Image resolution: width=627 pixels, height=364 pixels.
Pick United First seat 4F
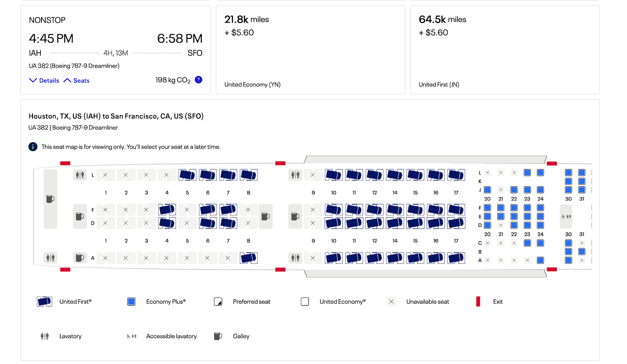coord(167,210)
